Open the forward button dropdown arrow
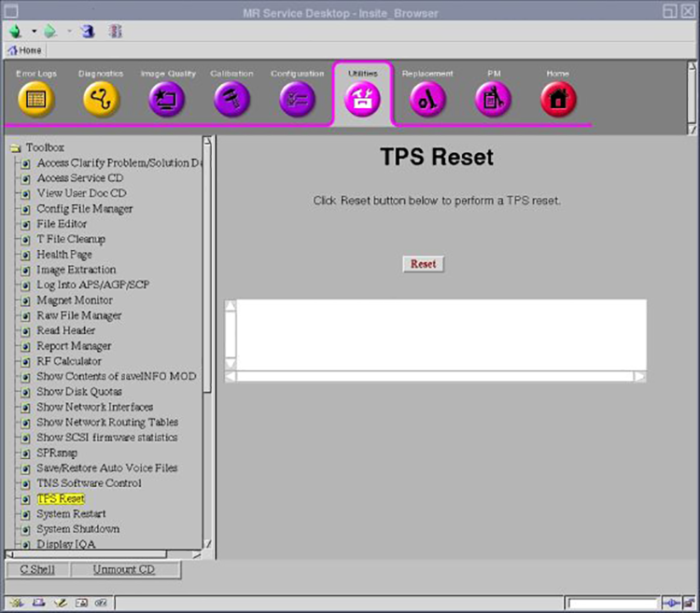 pyautogui.click(x=68, y=31)
